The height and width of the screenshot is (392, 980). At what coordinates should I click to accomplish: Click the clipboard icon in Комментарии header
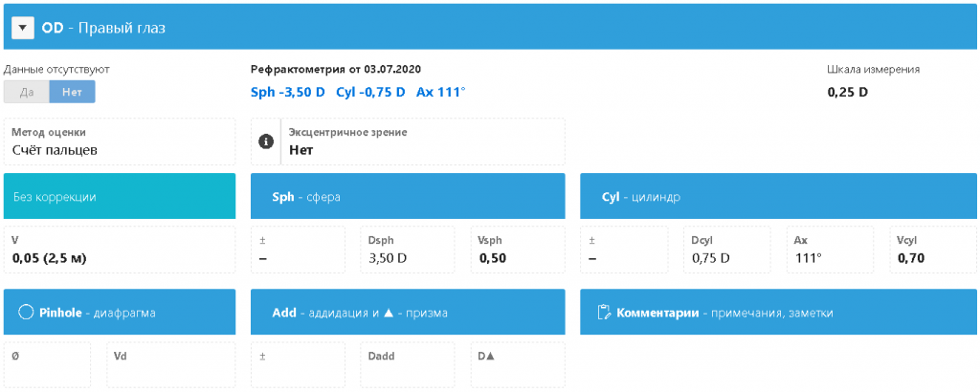click(603, 312)
